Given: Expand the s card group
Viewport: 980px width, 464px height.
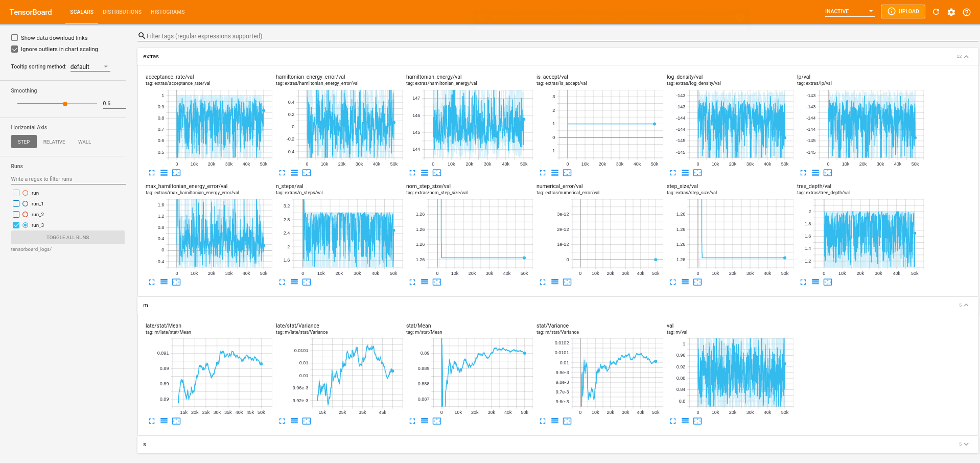Looking at the screenshot, I should point(965,444).
